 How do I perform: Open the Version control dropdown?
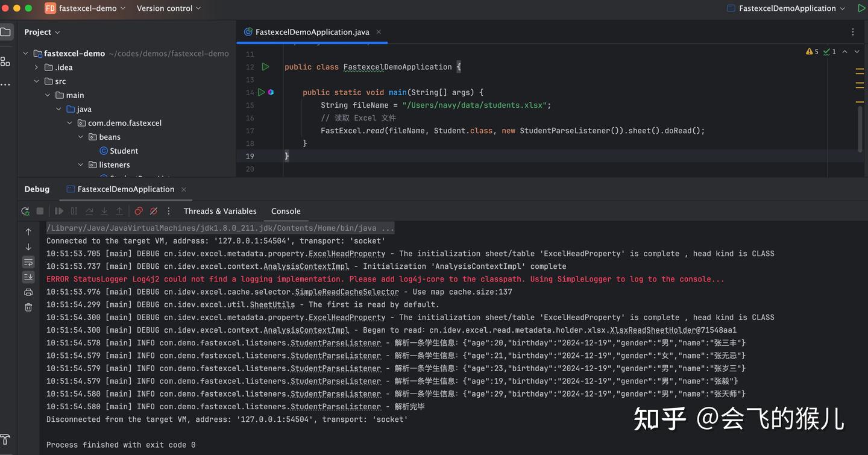pyautogui.click(x=168, y=8)
